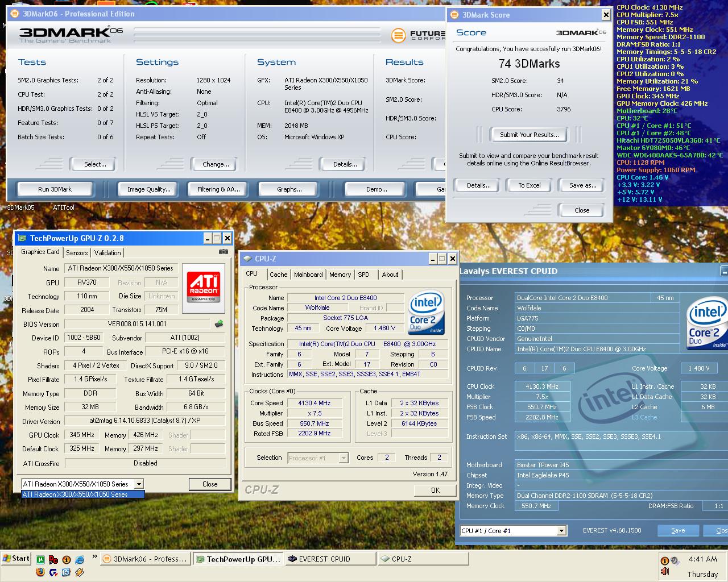Open the Windows Start menu

[x=16, y=559]
